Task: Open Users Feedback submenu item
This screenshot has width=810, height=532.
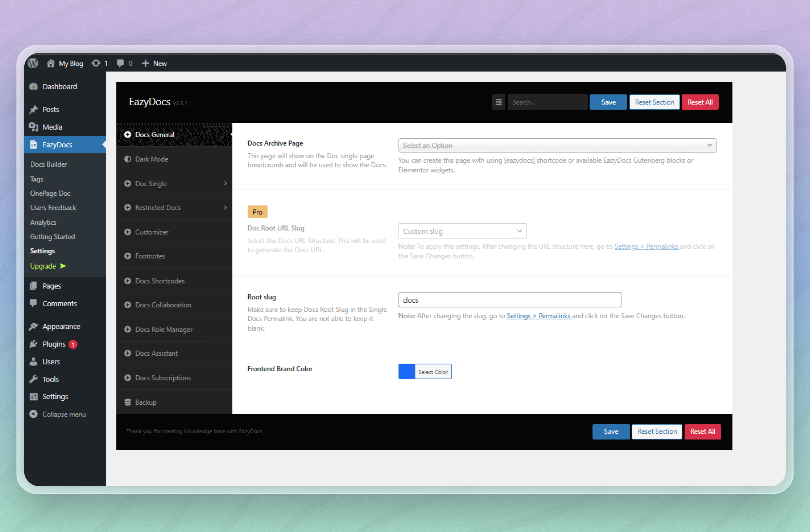Action: click(x=53, y=207)
